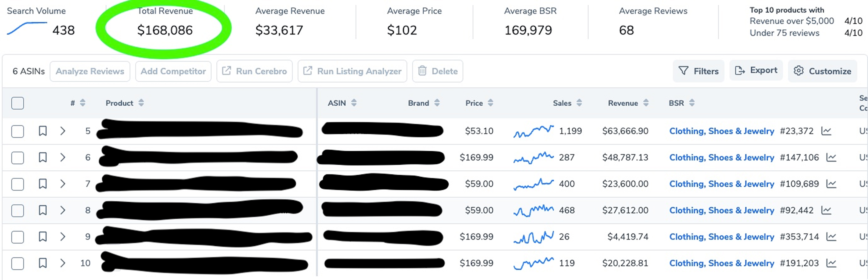The height and width of the screenshot is (280, 868).
Task: Expand details for product row 10
Action: click(63, 263)
